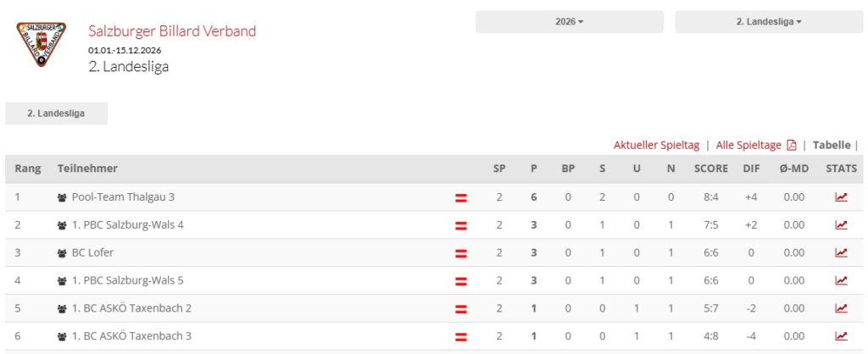This screenshot has width=868, height=354.
Task: Open the Aktueller Spieltag link
Action: pyautogui.click(x=656, y=145)
